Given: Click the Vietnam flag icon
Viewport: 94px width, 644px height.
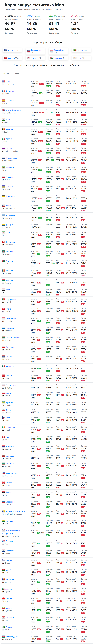Looking at the screenshot, I should coord(6,58).
